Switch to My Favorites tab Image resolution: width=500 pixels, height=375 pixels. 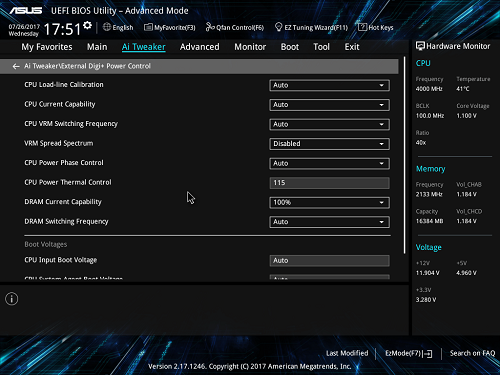(47, 47)
